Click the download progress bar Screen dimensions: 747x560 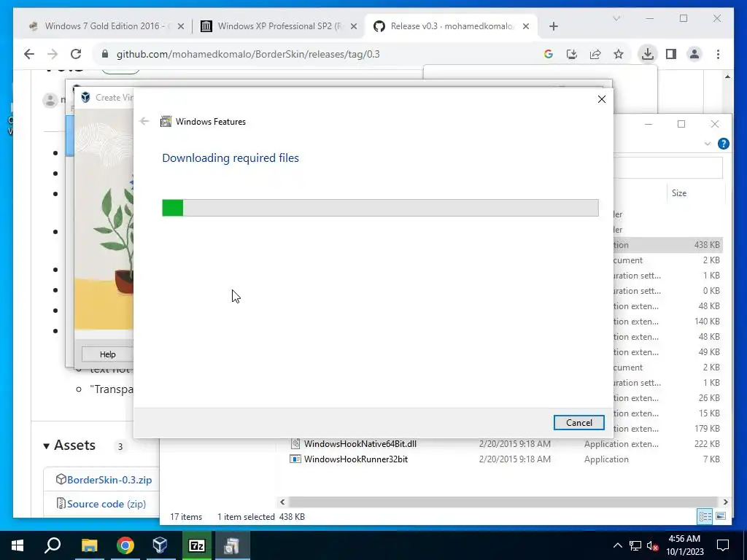pyautogui.click(x=380, y=208)
